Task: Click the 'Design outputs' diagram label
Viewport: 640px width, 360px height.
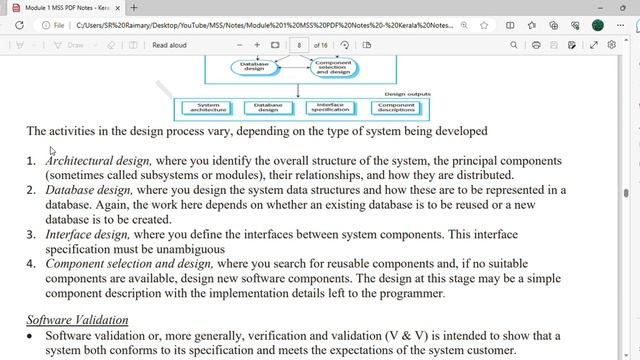Action: click(407, 94)
